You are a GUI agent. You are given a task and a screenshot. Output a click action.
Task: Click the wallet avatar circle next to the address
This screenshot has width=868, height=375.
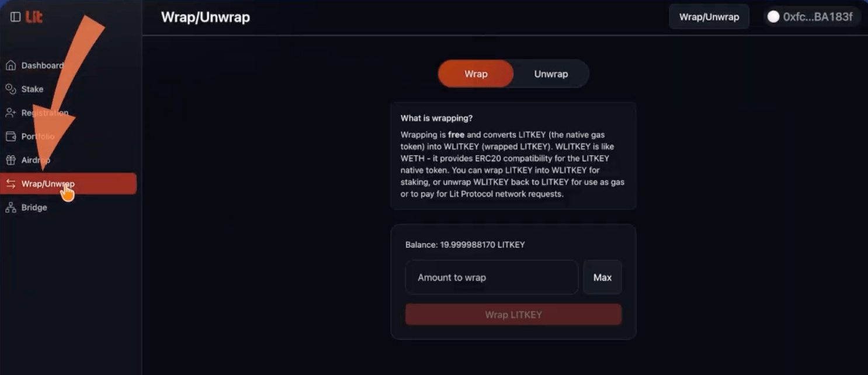[772, 16]
